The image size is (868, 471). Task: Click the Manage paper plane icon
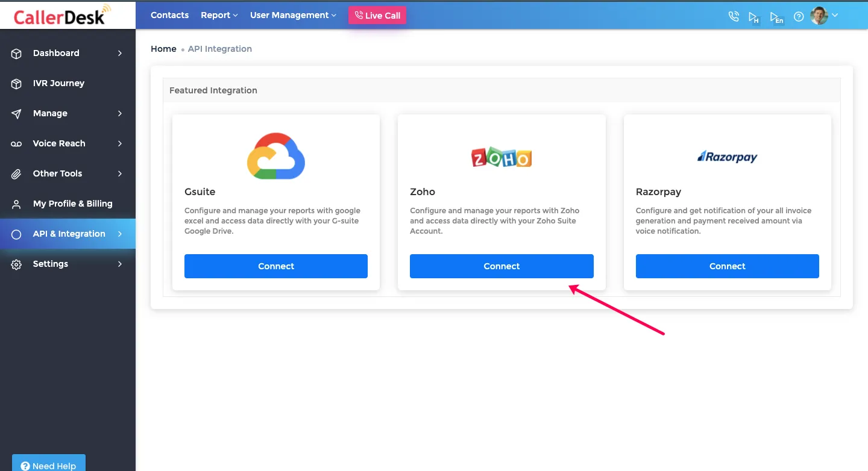[x=16, y=114]
